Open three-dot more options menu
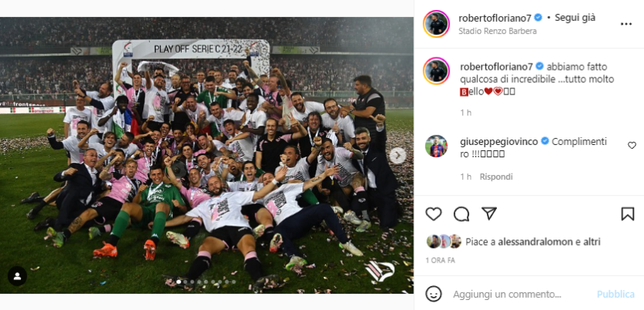This screenshot has width=644, height=310. (x=626, y=24)
